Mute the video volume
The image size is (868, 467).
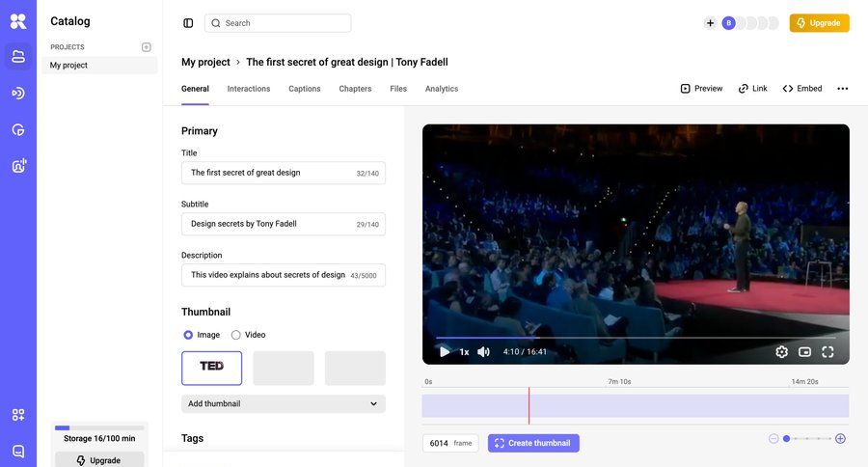click(x=483, y=352)
